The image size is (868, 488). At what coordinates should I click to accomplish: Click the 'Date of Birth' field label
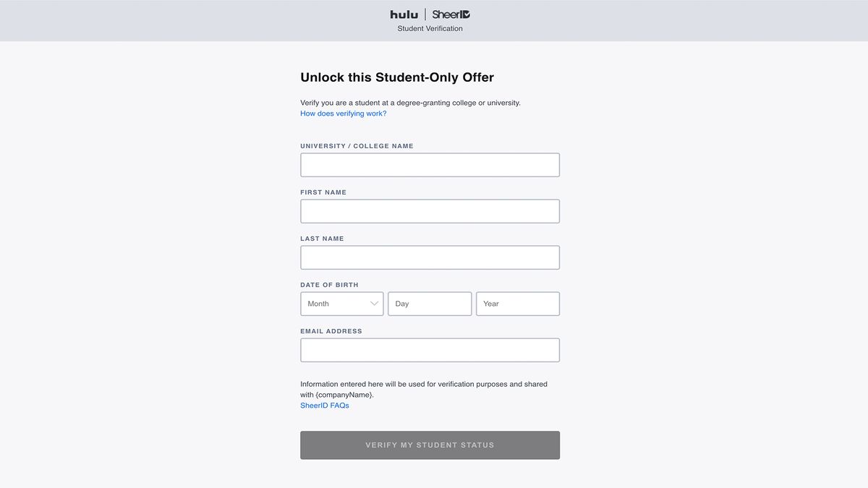click(330, 284)
